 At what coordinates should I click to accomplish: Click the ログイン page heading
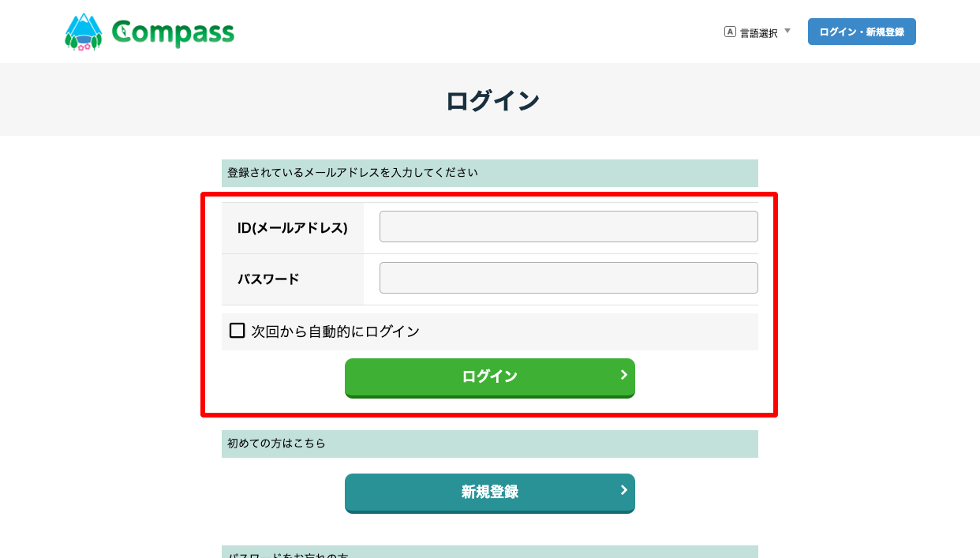point(492,101)
